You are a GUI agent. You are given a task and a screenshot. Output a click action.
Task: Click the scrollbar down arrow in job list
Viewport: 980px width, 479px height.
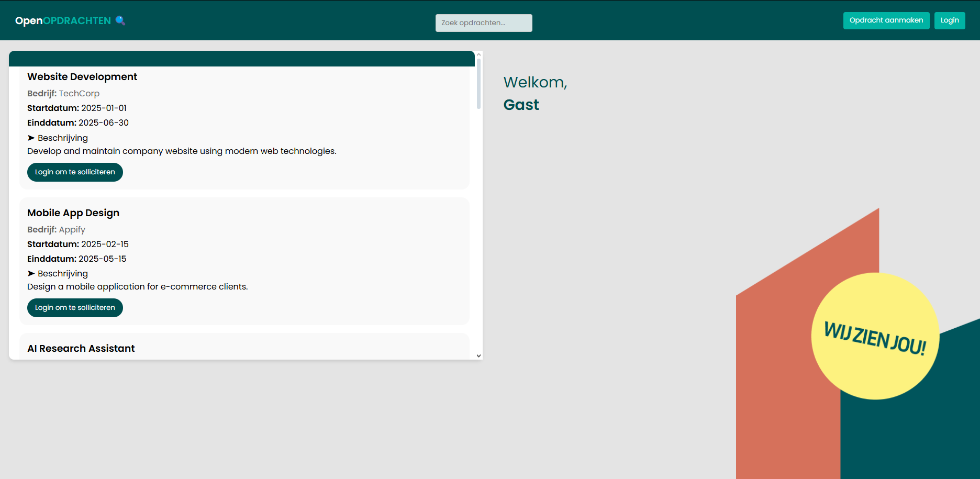click(x=478, y=356)
